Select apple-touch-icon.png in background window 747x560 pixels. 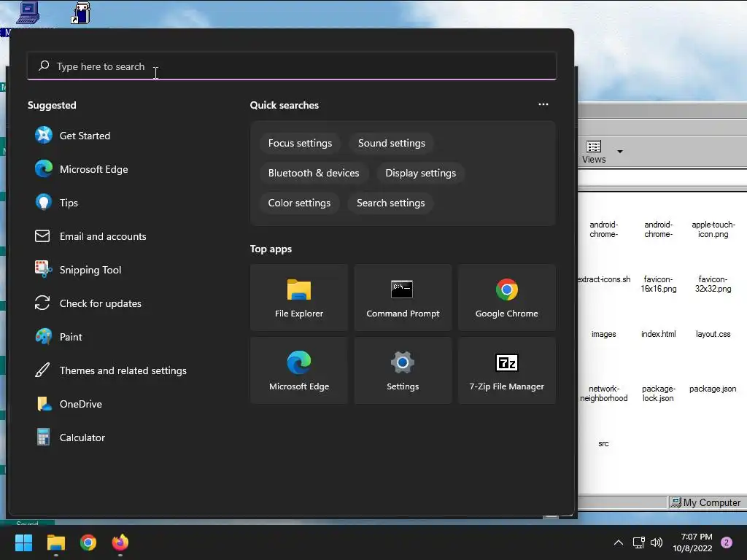point(713,229)
